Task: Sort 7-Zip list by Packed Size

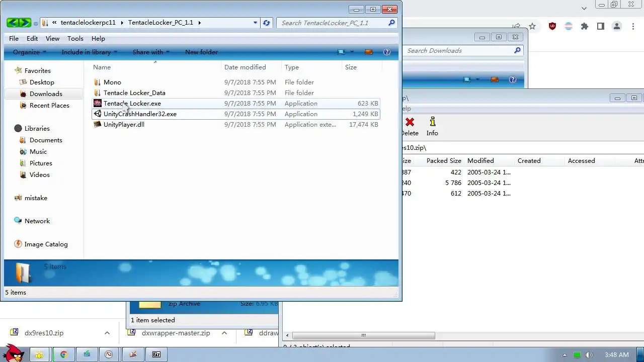Action: tap(444, 161)
